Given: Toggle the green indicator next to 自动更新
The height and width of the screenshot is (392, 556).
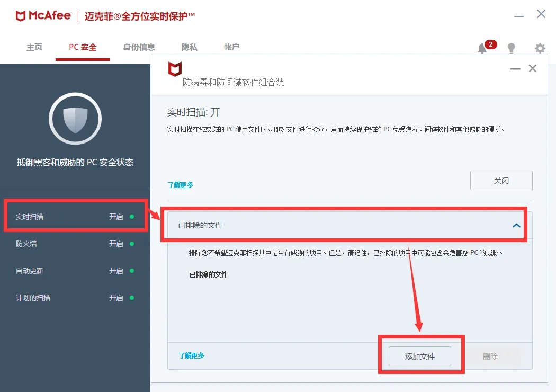Looking at the screenshot, I should pyautogui.click(x=132, y=271).
